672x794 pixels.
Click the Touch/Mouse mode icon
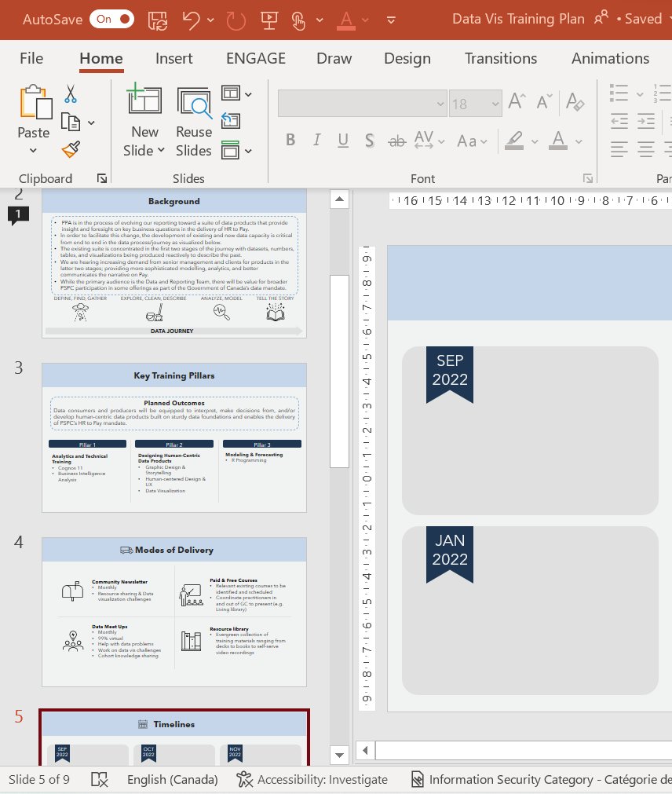click(298, 20)
